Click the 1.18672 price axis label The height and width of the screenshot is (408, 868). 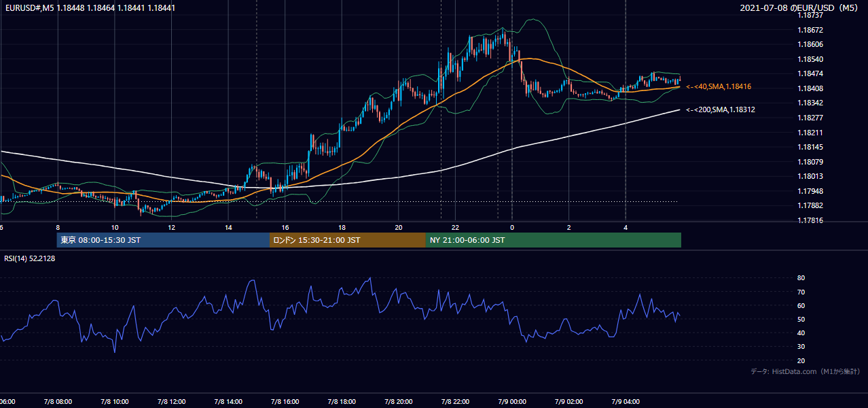(x=810, y=30)
